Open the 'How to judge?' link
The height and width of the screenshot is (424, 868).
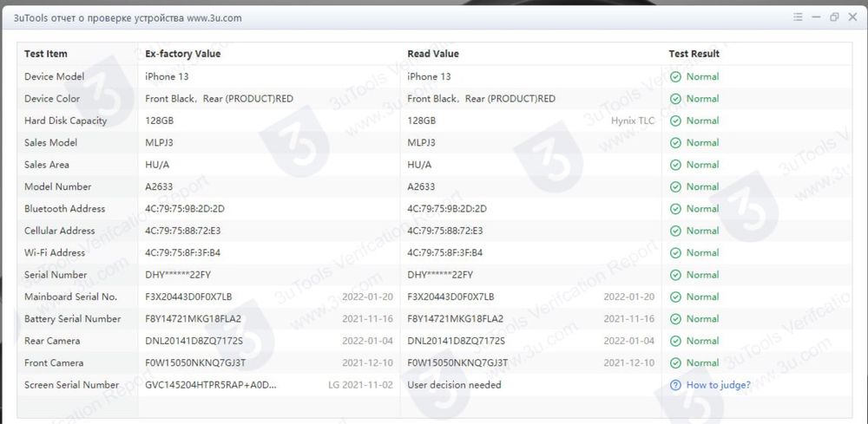719,385
